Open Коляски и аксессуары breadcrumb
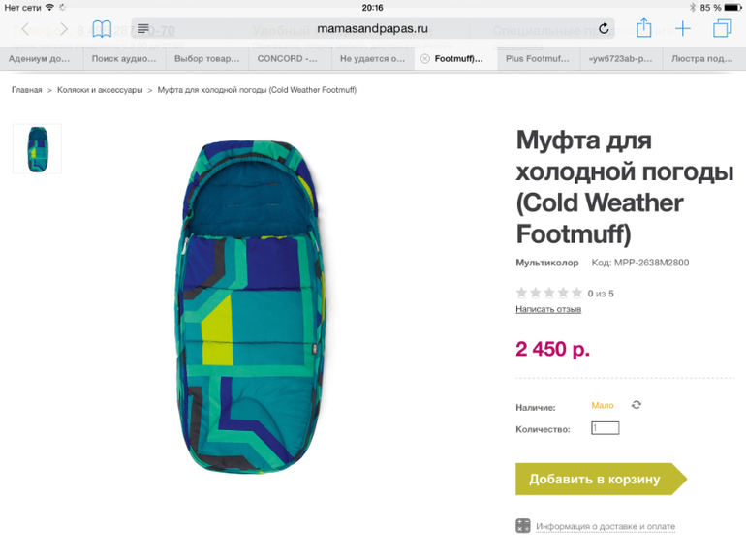 point(100,90)
